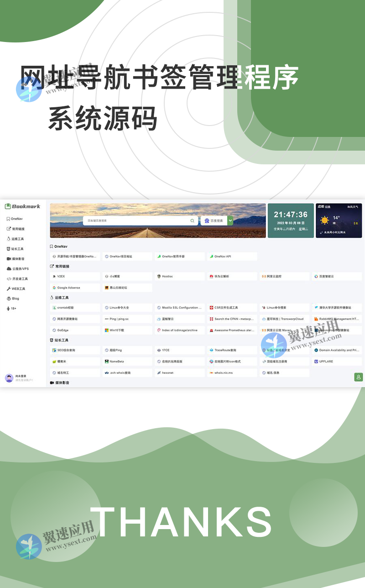Screen dimensions: 365x588
Task: Click the 云服务/VPS cloud icon
Action: [8, 268]
